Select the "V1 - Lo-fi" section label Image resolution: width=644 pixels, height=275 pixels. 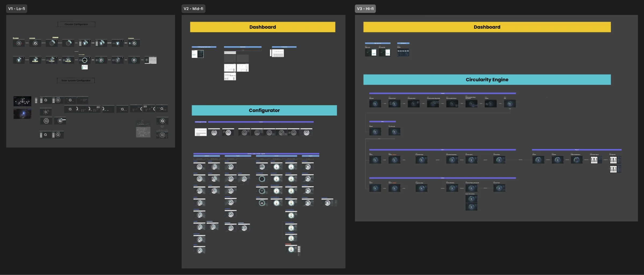click(16, 8)
